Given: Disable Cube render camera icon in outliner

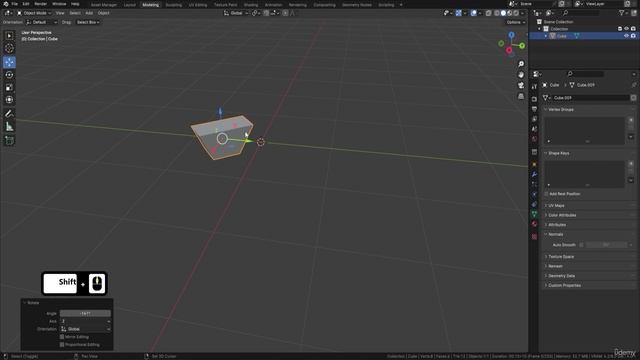Looking at the screenshot, I should click(633, 36).
